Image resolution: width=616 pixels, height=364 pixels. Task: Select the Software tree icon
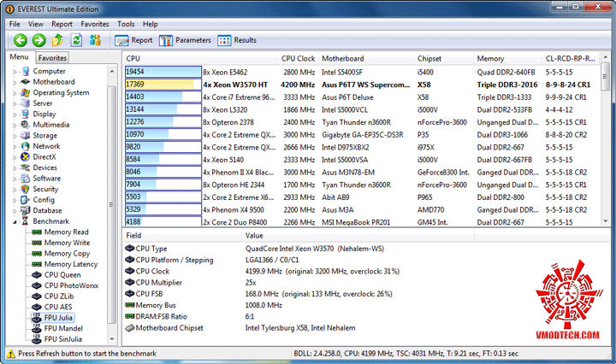26,178
